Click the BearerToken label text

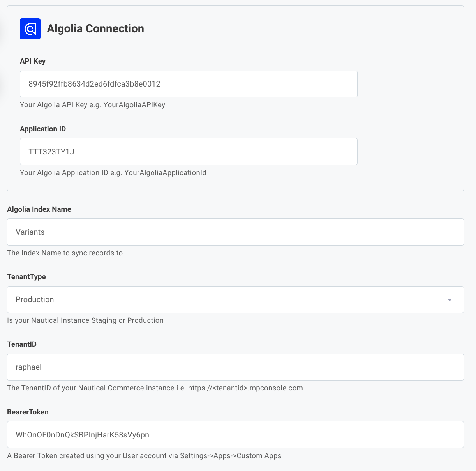[x=28, y=412]
